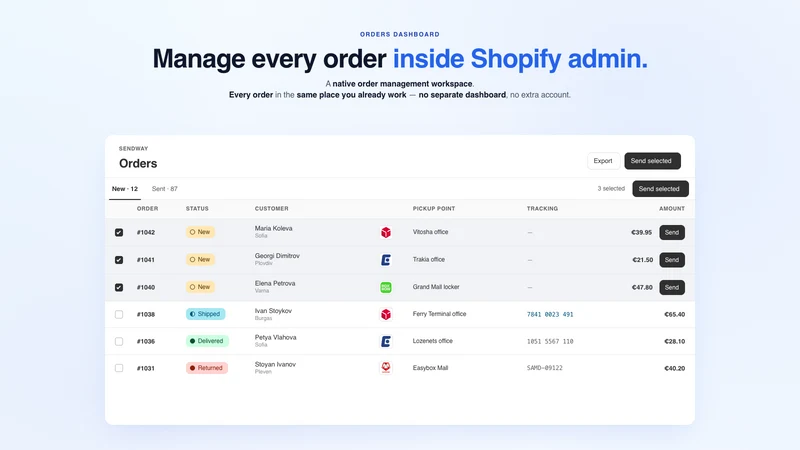Send order #1040 with its Send button
The image size is (800, 450).
[672, 287]
